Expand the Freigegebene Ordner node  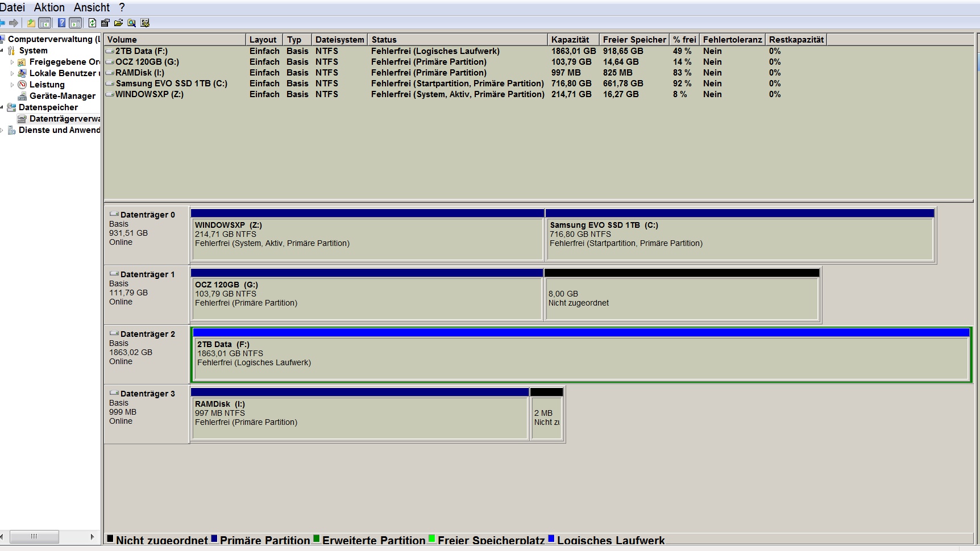(x=12, y=62)
